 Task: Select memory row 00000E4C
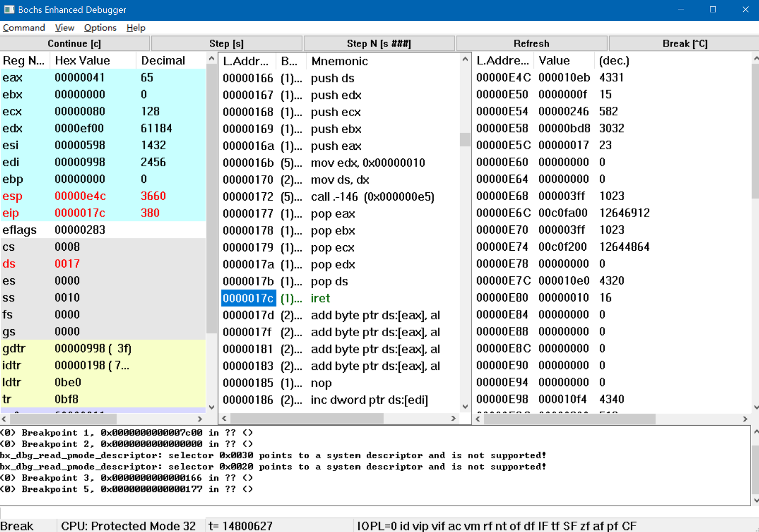pyautogui.click(x=613, y=78)
